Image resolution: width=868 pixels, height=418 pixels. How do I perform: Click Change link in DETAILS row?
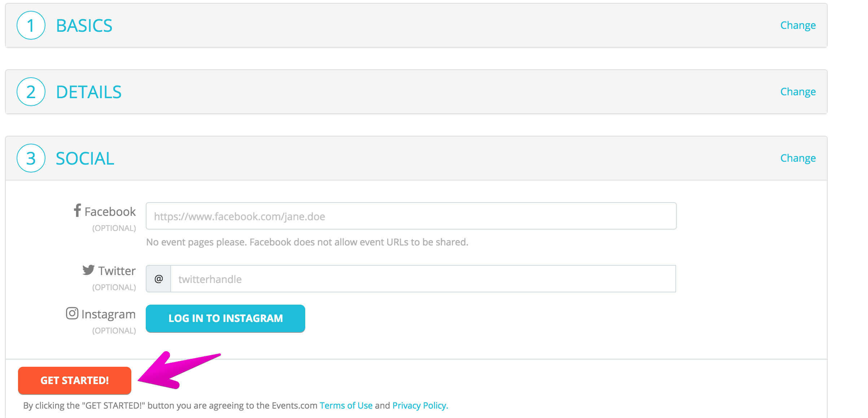[798, 92]
